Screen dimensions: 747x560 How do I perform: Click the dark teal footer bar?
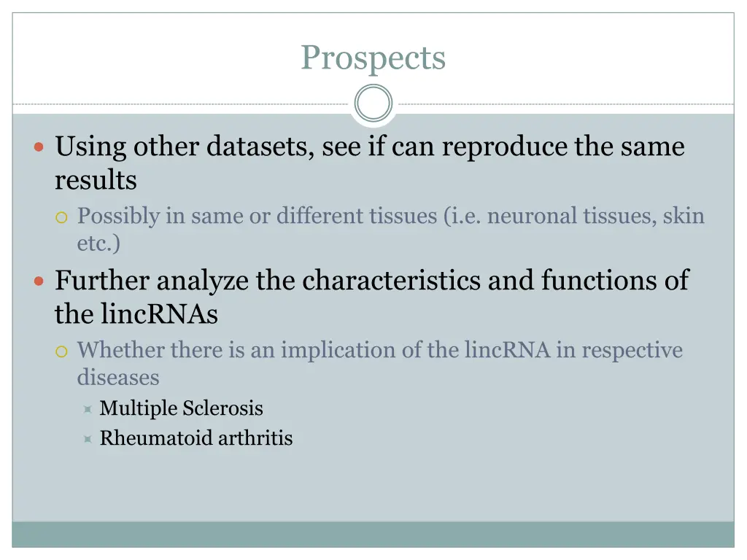373,534
